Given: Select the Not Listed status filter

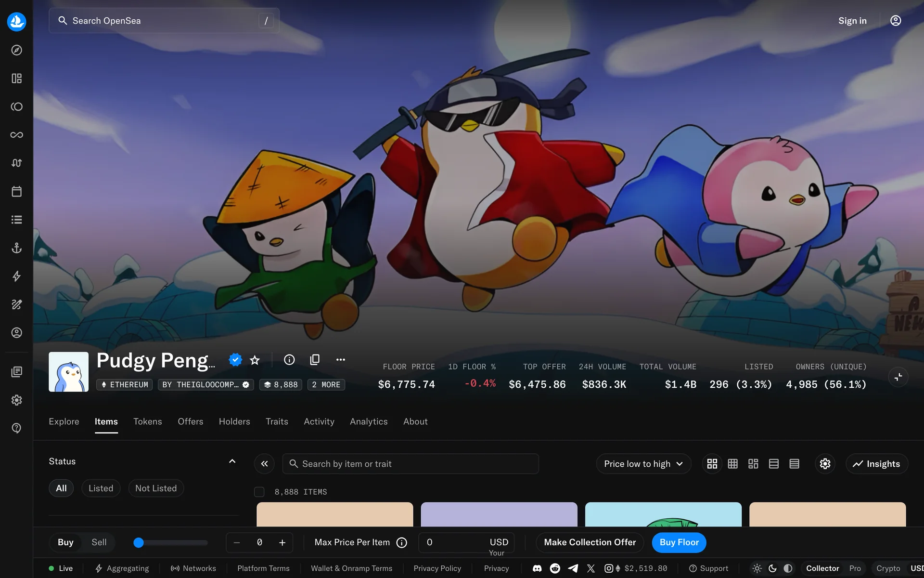Looking at the screenshot, I should point(156,488).
